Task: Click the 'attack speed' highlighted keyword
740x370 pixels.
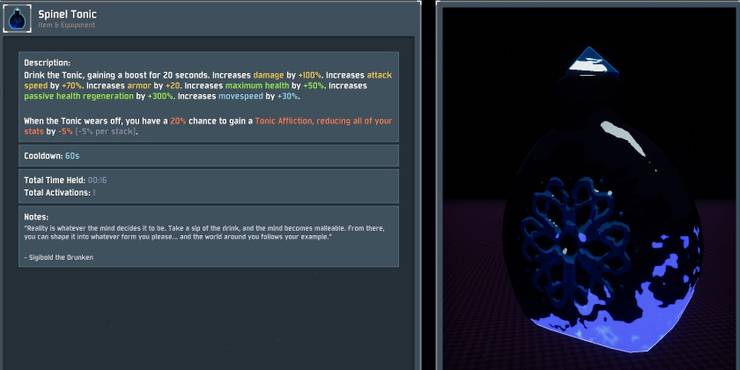Action: click(379, 75)
